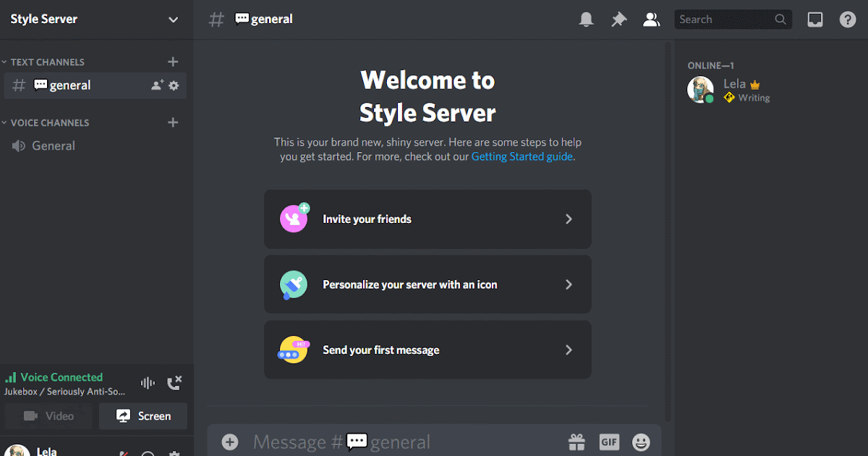The image size is (868, 456).
Task: Click the Welcome to Style Server heading
Action: coord(427,96)
